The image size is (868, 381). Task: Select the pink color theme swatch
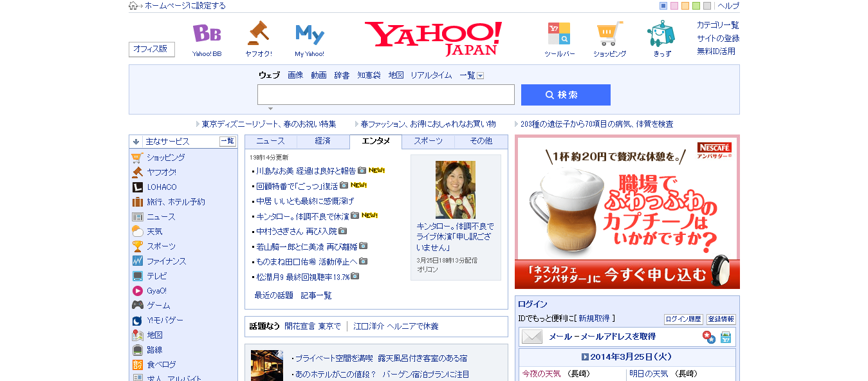[674, 6]
